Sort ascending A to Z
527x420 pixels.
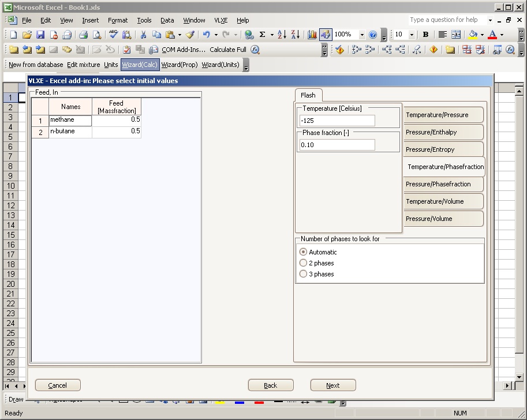[x=282, y=34]
